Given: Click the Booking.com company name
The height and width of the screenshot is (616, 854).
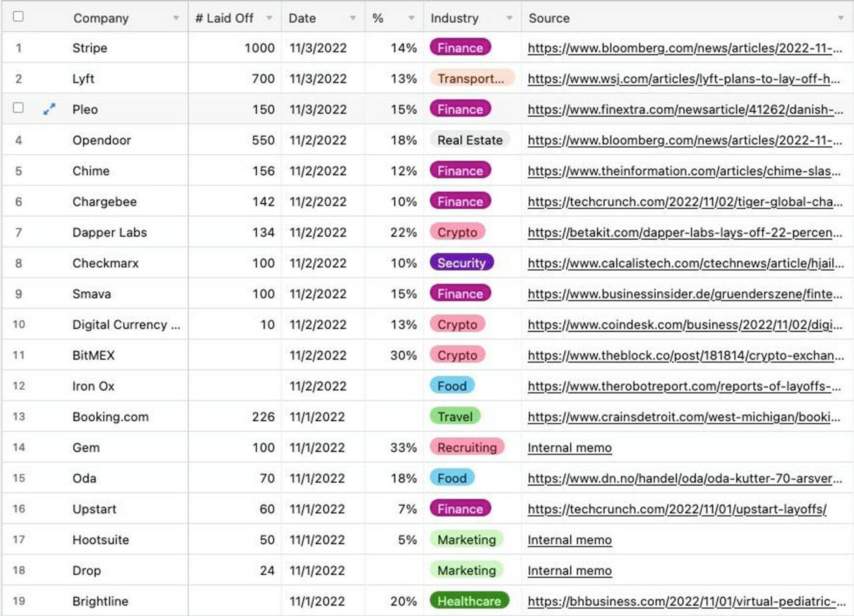Looking at the screenshot, I should click(111, 417).
